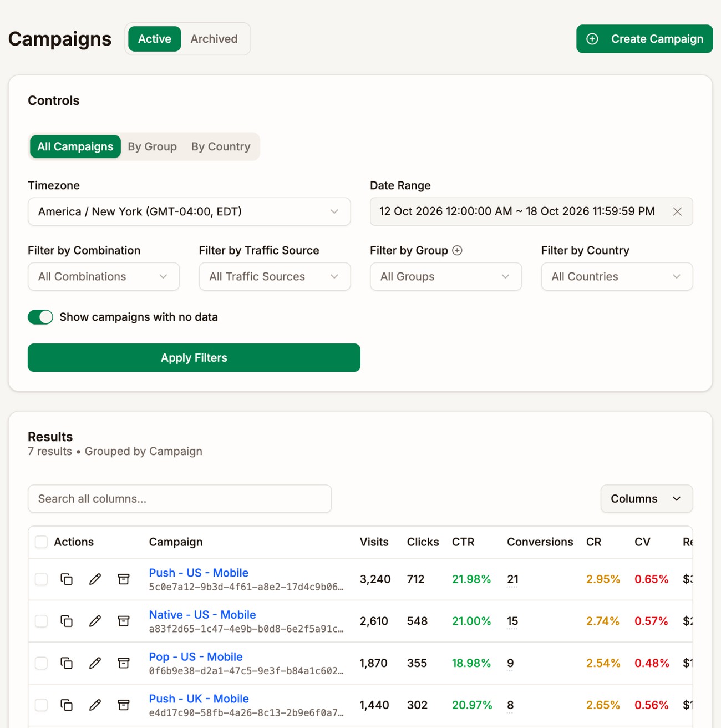Open the Timezone dropdown
This screenshot has height=728, width=721.
click(189, 211)
